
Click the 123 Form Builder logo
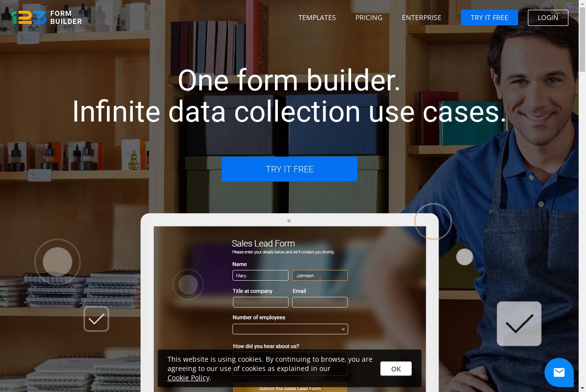[47, 18]
